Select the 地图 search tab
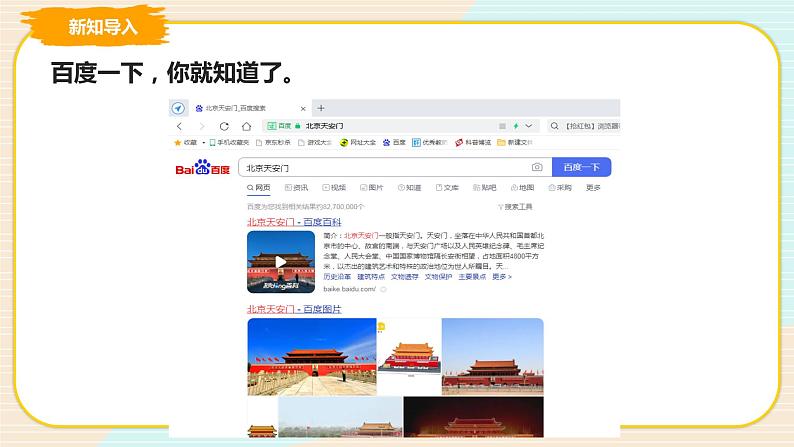This screenshot has width=794, height=447. pos(522,188)
